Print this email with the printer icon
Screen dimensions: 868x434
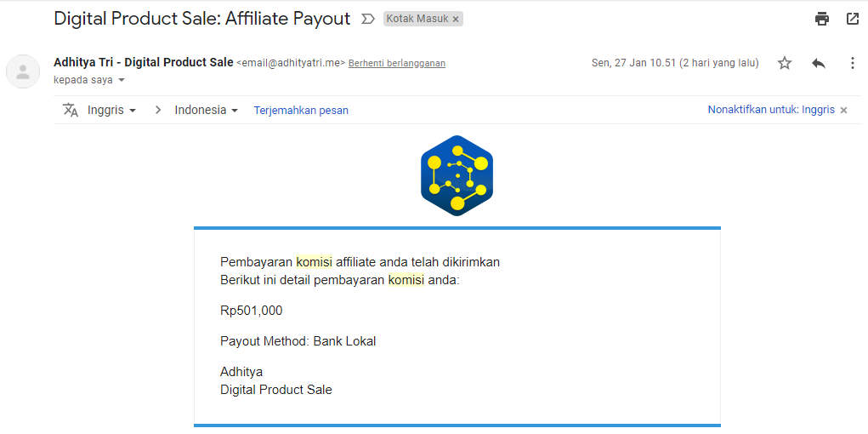point(822,19)
